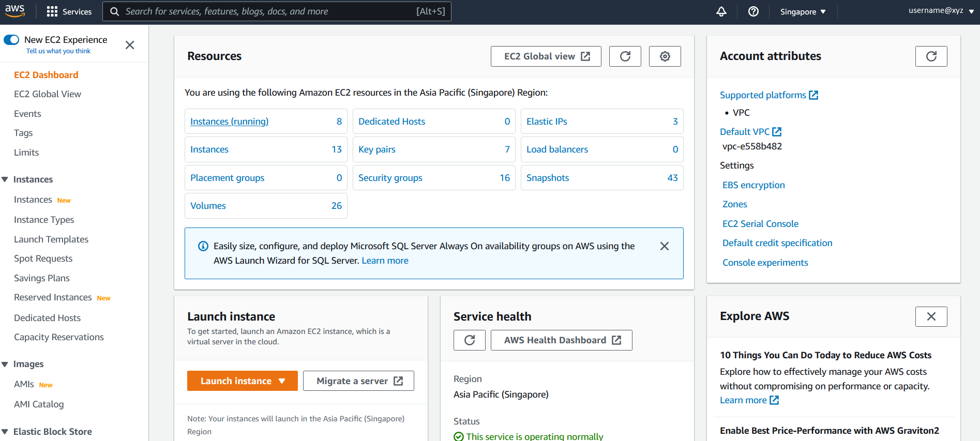980x441 pixels.
Task: Open Instance Types in sidebar
Action: [44, 220]
